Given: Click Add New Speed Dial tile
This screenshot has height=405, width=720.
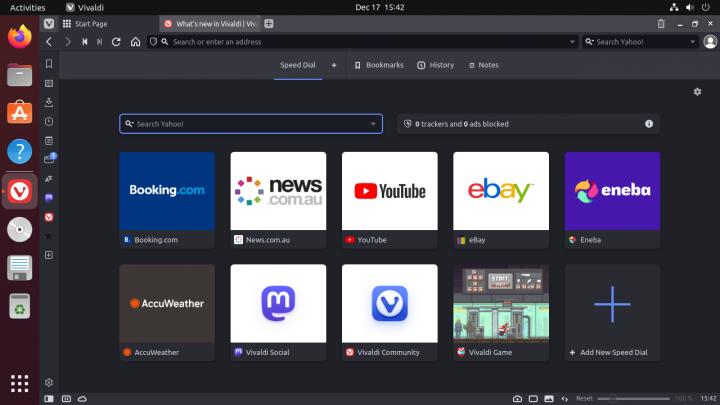Looking at the screenshot, I should (612, 312).
